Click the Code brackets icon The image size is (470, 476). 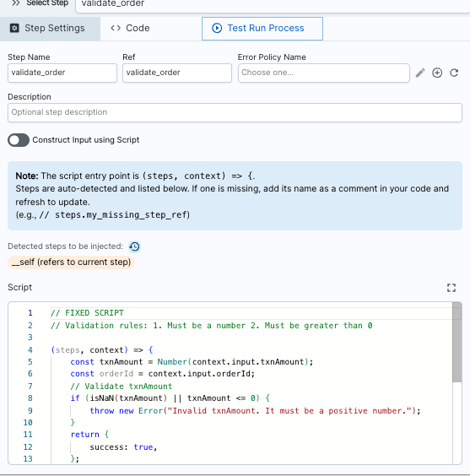tap(116, 28)
